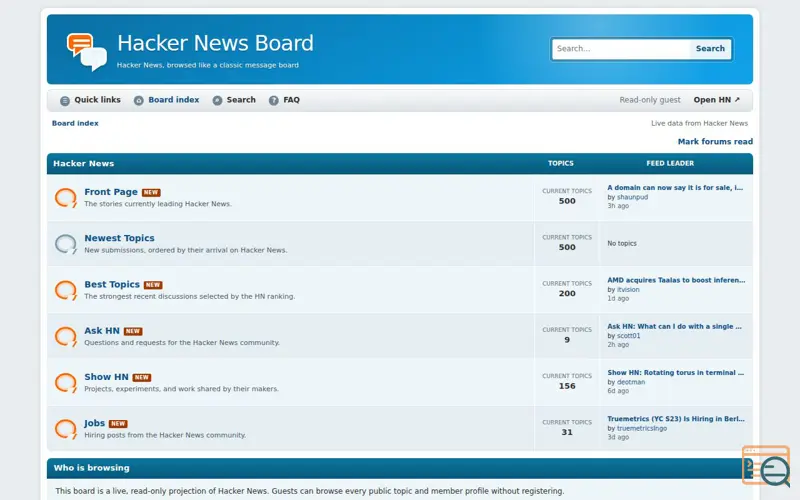The height and width of the screenshot is (500, 800).
Task: Click 'Read-only guest' status text
Action: (649, 100)
